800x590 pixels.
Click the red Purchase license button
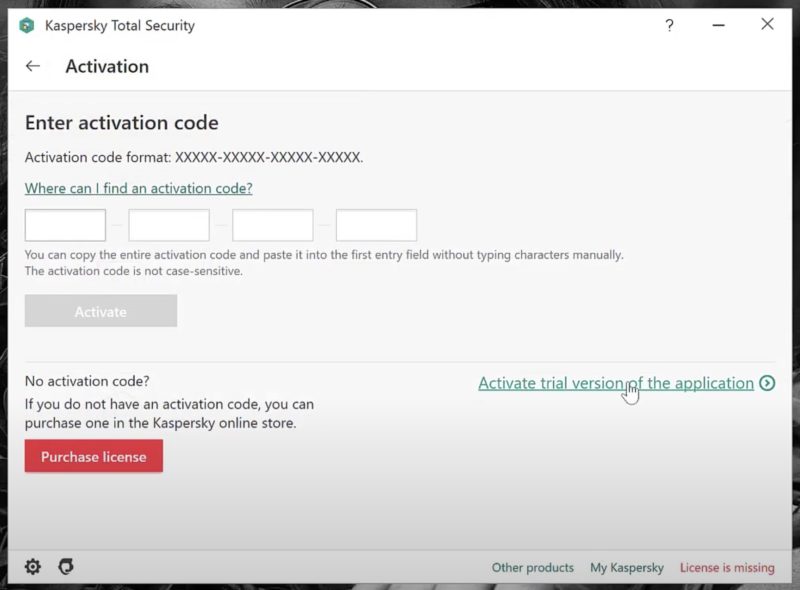click(x=94, y=457)
